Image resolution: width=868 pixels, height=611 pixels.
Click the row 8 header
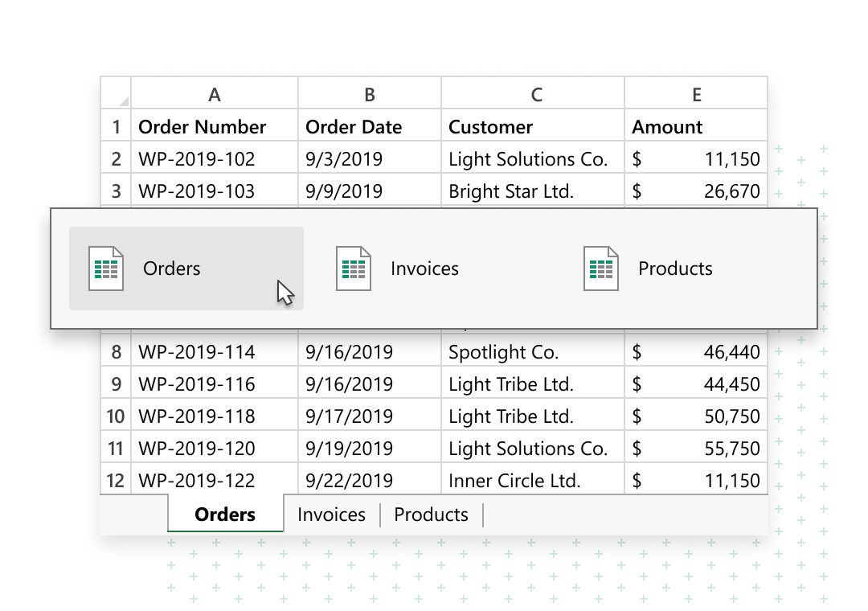[x=115, y=352]
